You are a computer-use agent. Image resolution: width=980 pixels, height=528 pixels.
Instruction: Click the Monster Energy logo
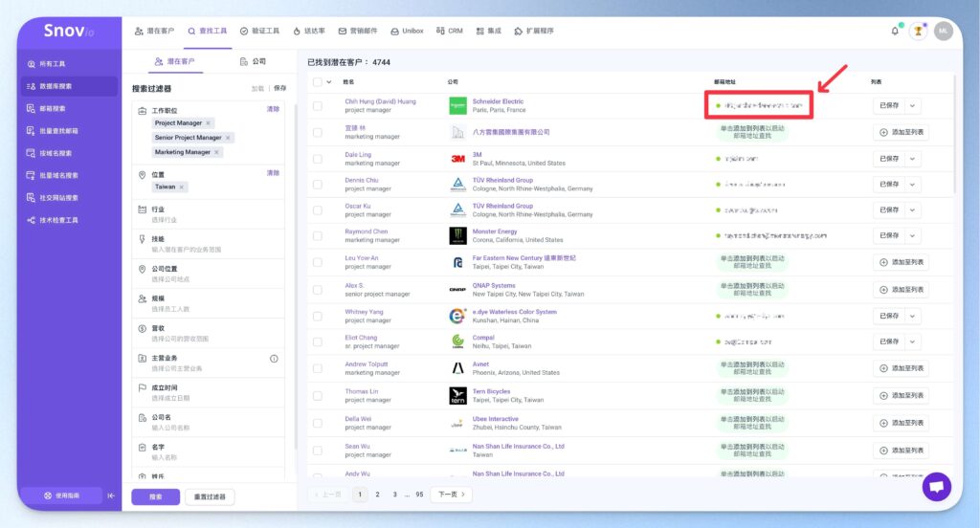point(457,235)
